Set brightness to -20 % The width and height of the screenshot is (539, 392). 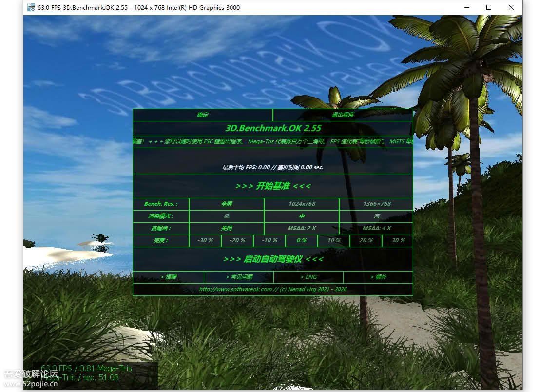(237, 241)
